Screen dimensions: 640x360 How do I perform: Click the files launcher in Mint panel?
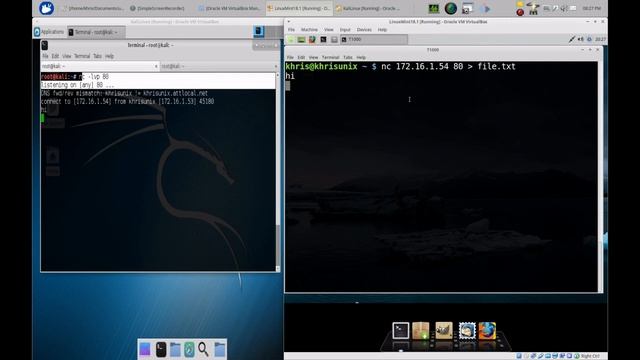[x=334, y=40]
